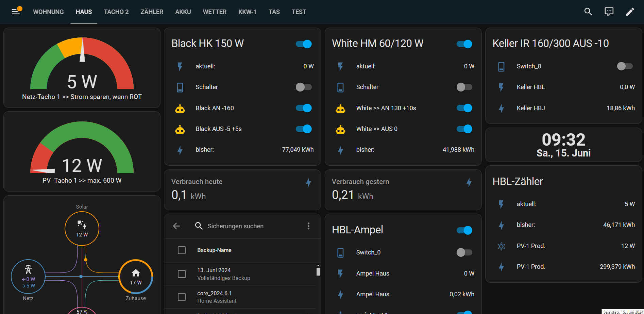Check the 13. Juni 2024 backup checkbox
Image resolution: width=644 pixels, height=314 pixels.
click(x=182, y=274)
